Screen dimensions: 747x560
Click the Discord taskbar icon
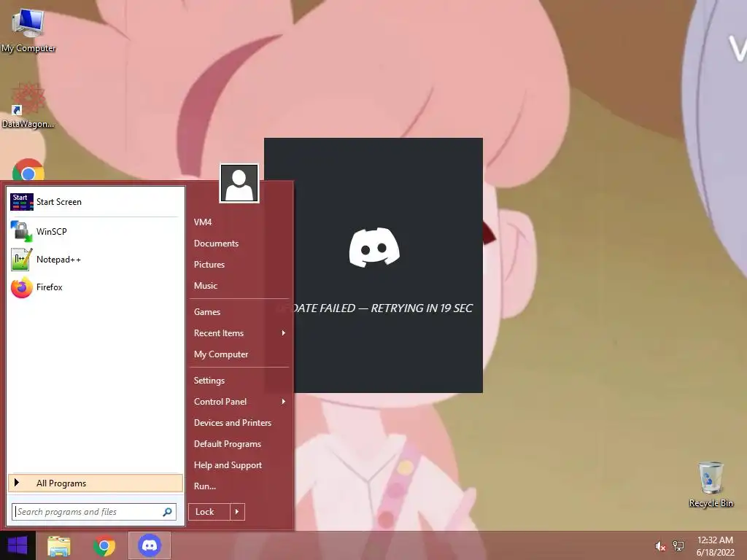point(149,545)
